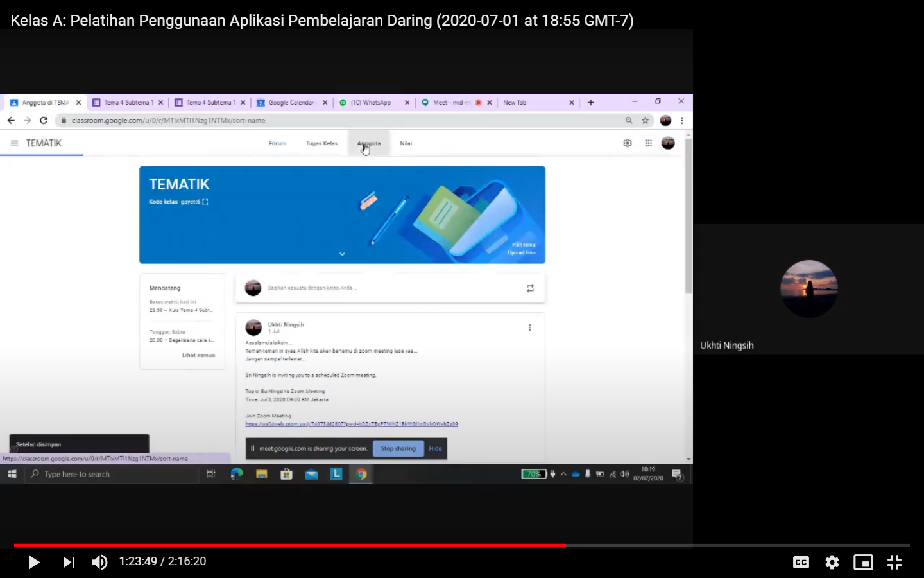The height and width of the screenshot is (578, 924).
Task: Open the Classroom hamburger main menu
Action: point(14,143)
